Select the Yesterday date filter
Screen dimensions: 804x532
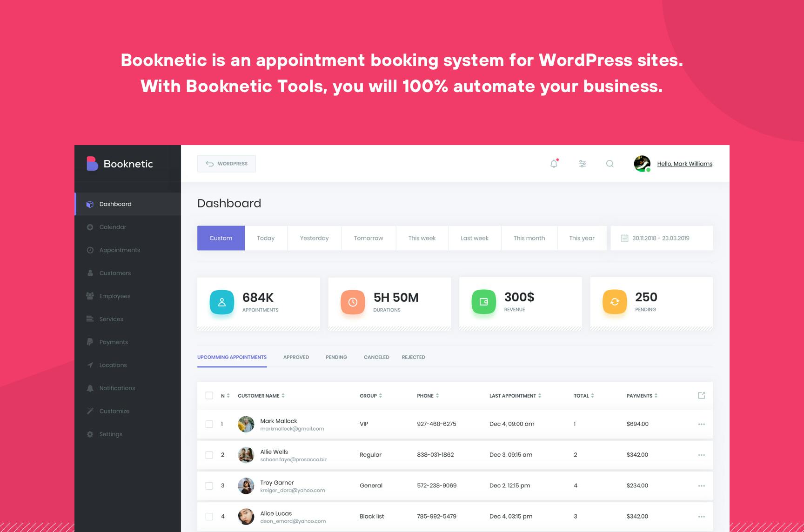click(315, 238)
